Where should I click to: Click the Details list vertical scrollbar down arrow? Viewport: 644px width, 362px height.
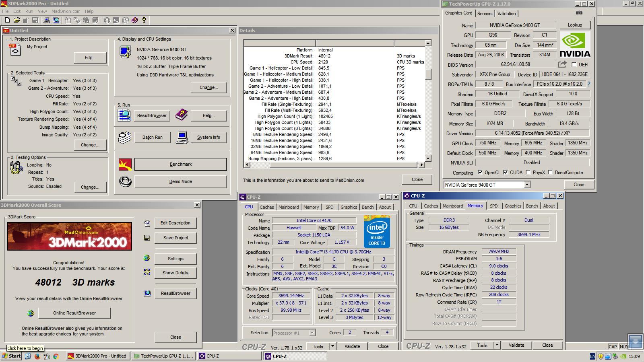(x=428, y=158)
